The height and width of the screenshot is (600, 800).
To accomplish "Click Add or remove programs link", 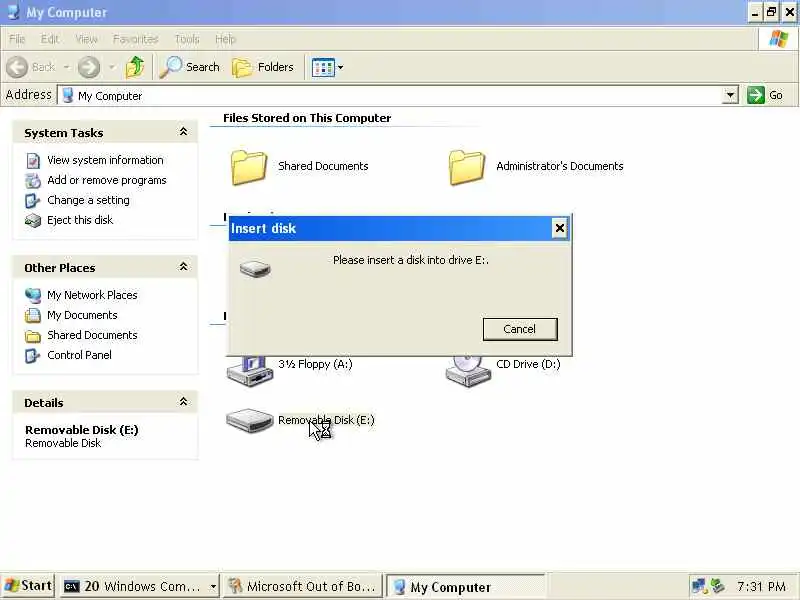I will [107, 180].
